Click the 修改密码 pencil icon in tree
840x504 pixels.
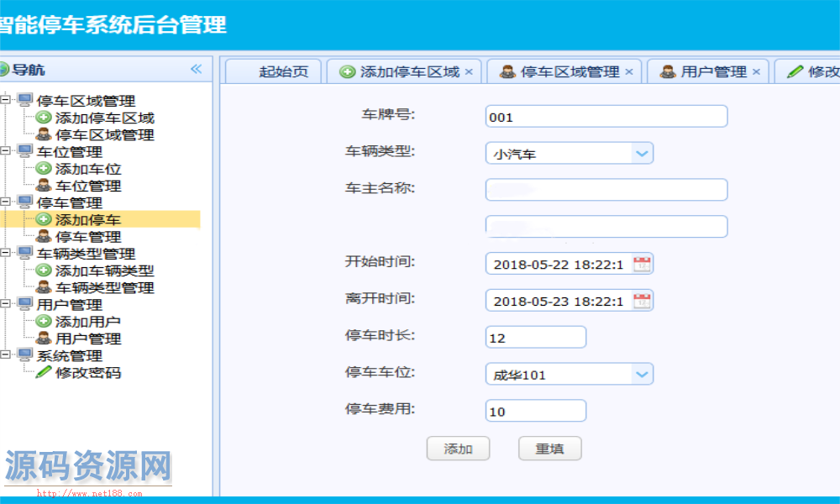(44, 372)
